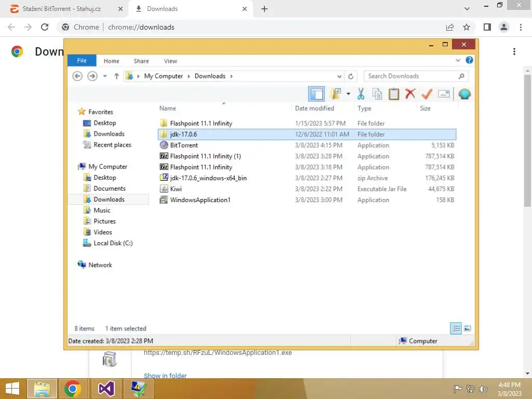Viewport: 532px width, 399px height.
Task: Switch to large icons view
Action: pos(468,328)
